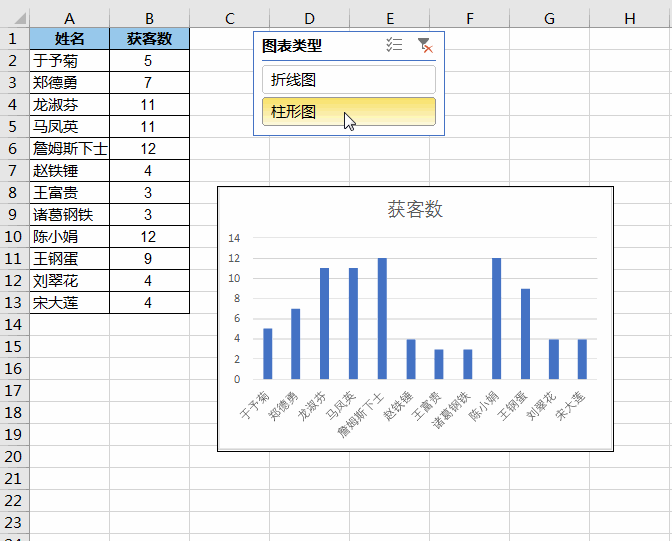Select column B header
Image resolution: width=672 pixels, height=541 pixels.
(x=149, y=18)
